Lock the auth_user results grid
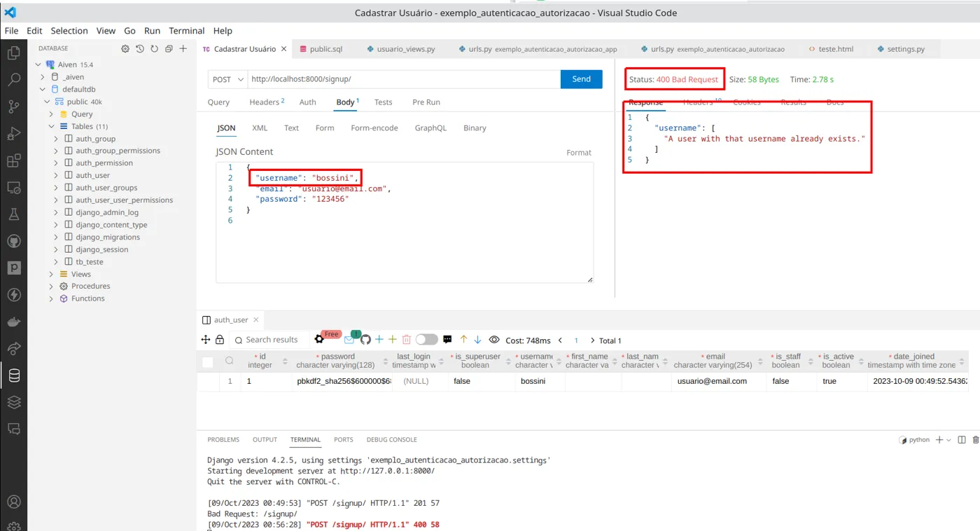The width and height of the screenshot is (980, 531). click(220, 340)
